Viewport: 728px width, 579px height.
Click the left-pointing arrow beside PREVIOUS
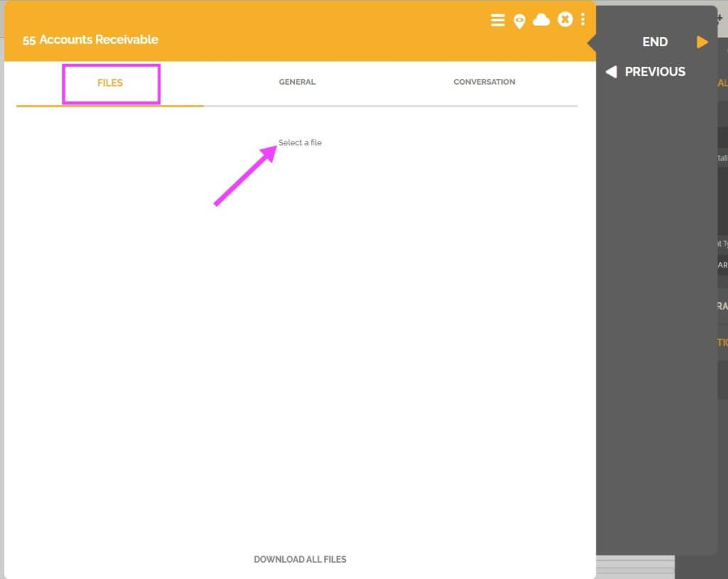coord(611,72)
